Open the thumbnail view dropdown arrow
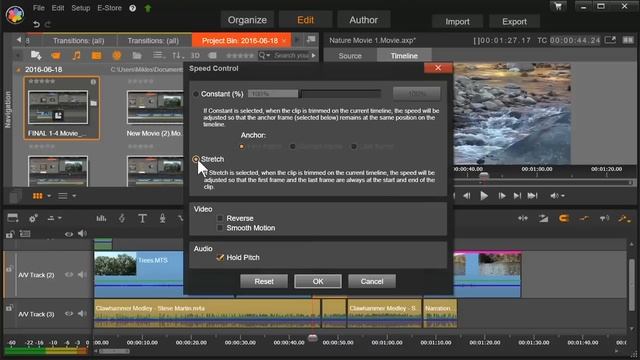640x360 pixels. pos(49,196)
